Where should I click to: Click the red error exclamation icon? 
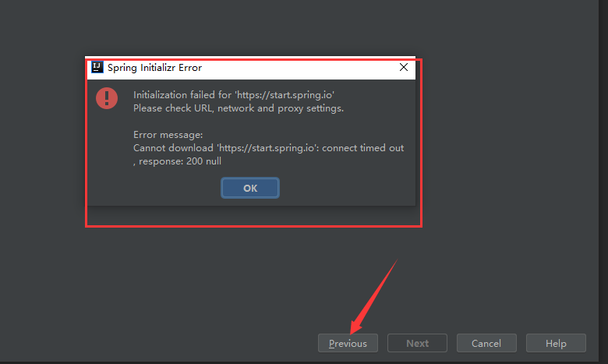coord(107,98)
